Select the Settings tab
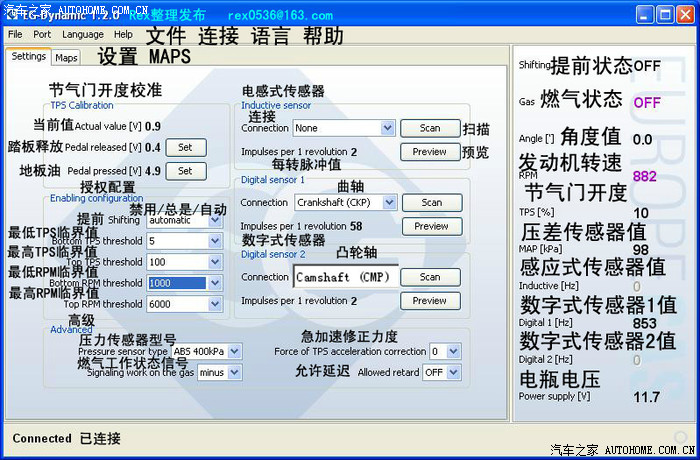The width and height of the screenshot is (700, 460). point(29,57)
